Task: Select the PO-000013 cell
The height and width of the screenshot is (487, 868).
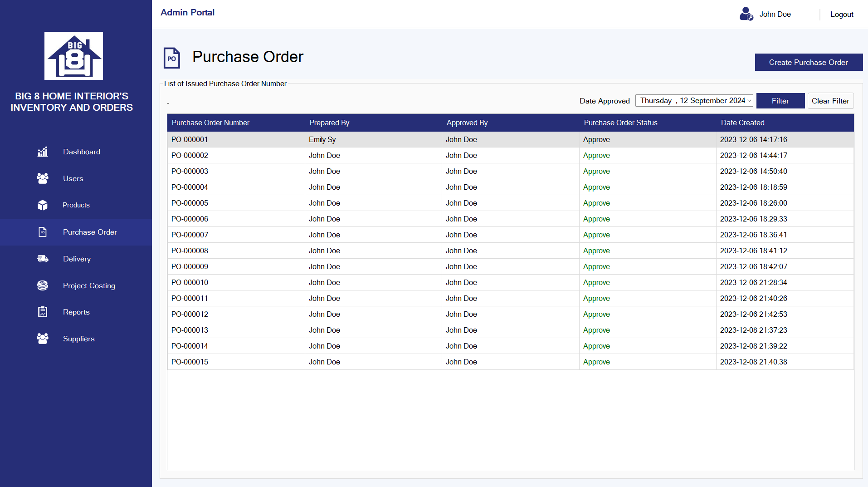Action: click(x=236, y=330)
